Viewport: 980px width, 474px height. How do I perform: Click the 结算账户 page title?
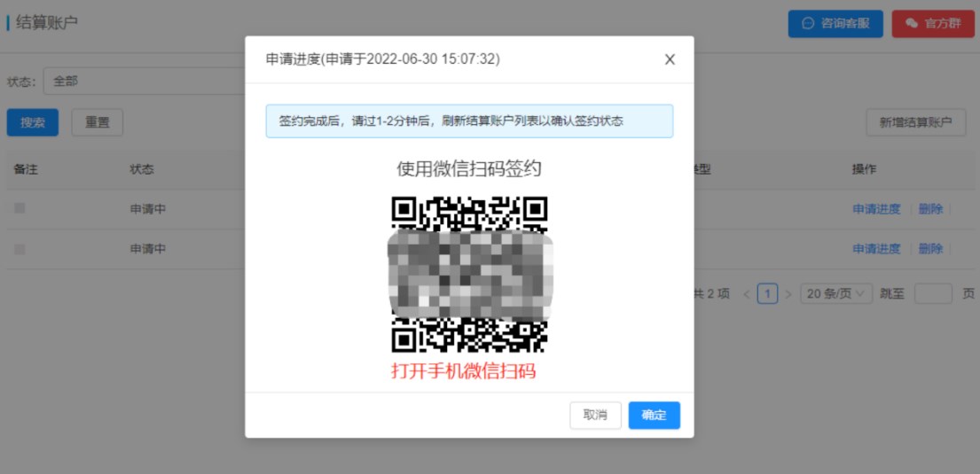click(47, 23)
